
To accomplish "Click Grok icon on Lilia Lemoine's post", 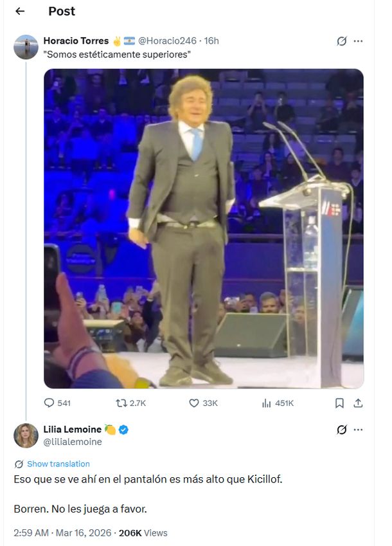I will coord(342,430).
